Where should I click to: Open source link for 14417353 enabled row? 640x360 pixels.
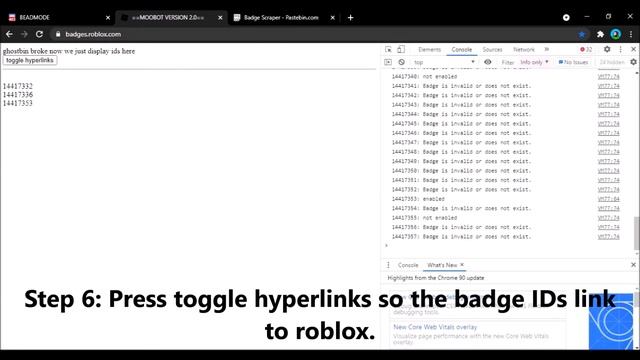[609, 199]
